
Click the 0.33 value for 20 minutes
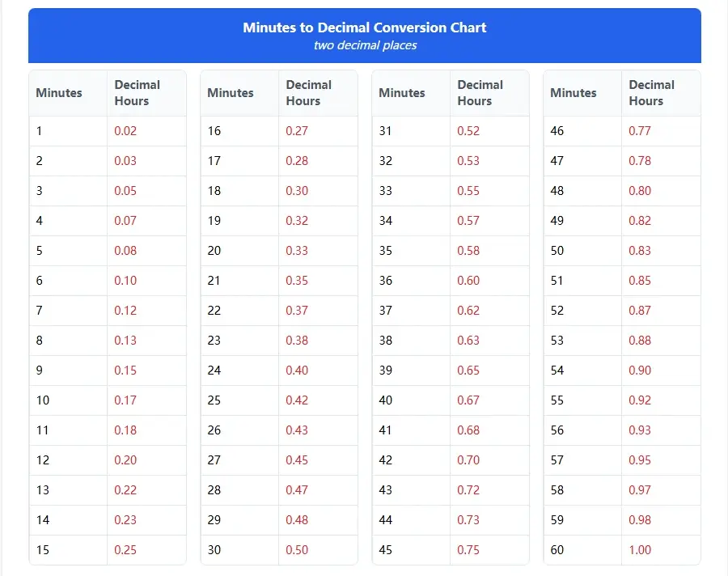click(297, 251)
